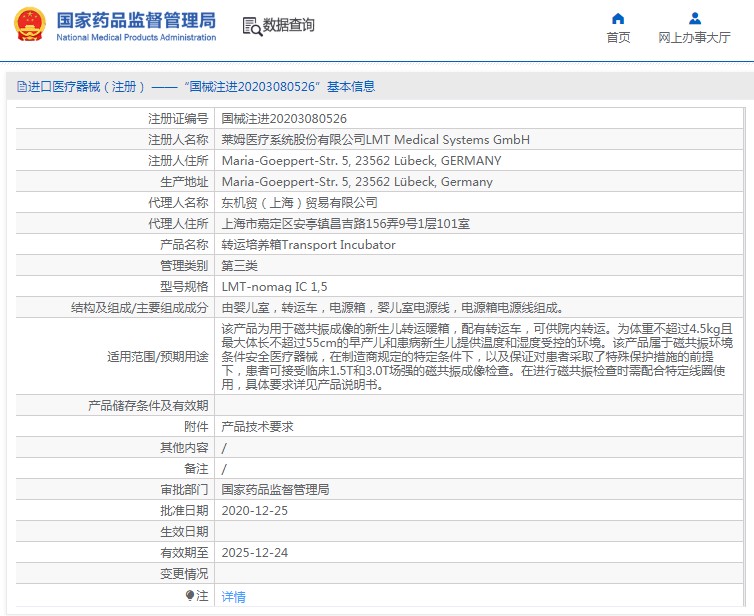Viewport: 754px width, 616px height.
Task: Select approval date 2020-12-25
Action: pyautogui.click(x=254, y=511)
